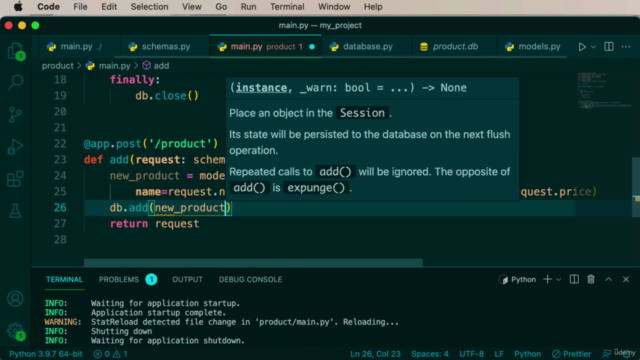The width and height of the screenshot is (640, 360).
Task: Click the product breadcrumb folder
Action: click(58, 66)
